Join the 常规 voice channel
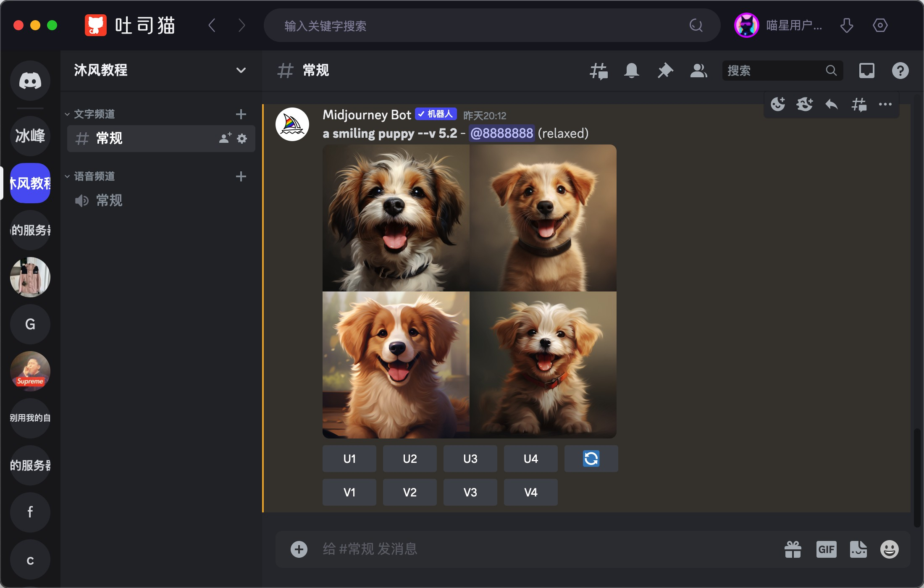 (109, 200)
